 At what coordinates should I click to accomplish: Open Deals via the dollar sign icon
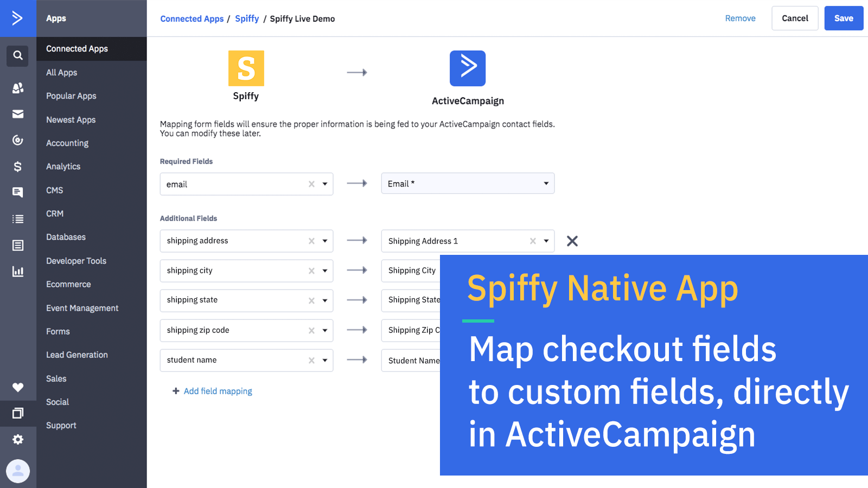(x=18, y=166)
